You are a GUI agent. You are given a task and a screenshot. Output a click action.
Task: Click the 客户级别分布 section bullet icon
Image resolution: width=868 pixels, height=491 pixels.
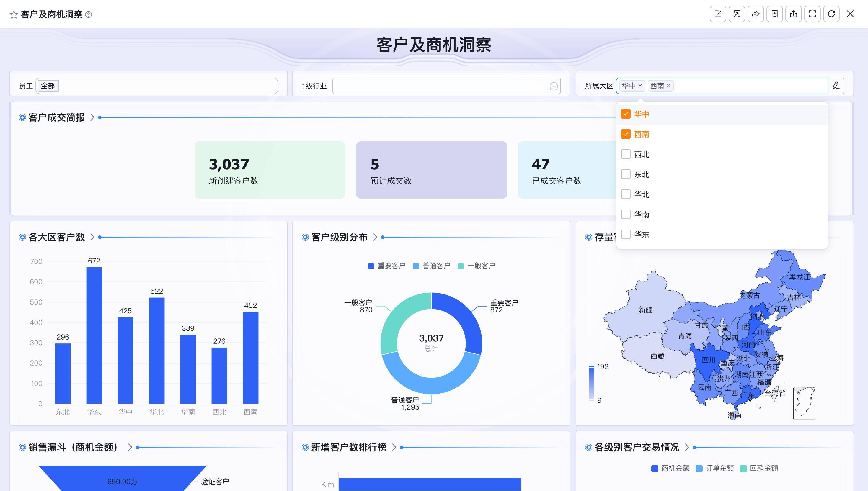click(305, 238)
